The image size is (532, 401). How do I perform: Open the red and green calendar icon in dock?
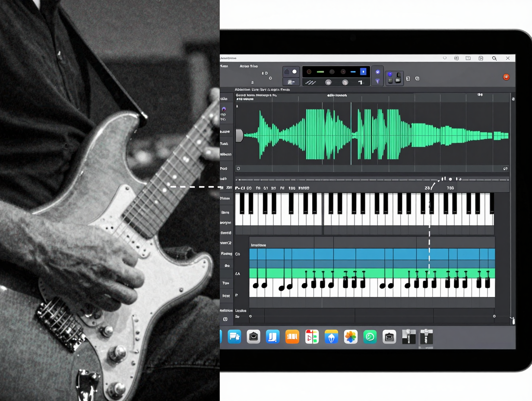[312, 337]
